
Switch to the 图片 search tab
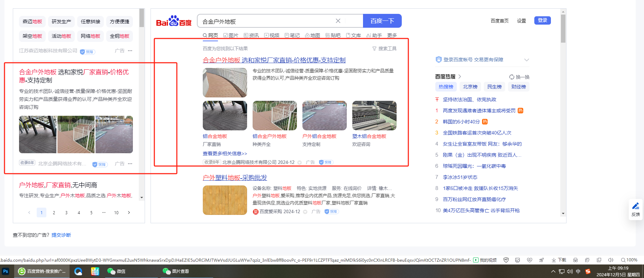click(231, 35)
